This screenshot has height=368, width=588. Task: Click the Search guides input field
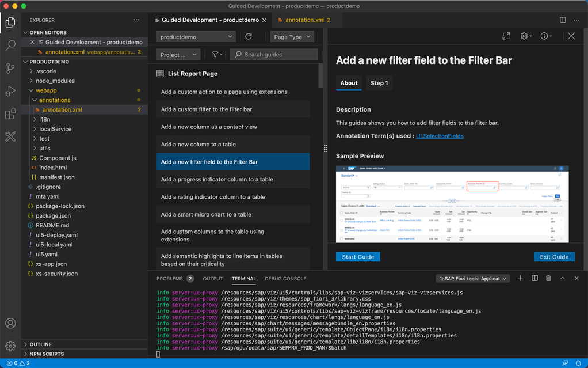point(274,55)
